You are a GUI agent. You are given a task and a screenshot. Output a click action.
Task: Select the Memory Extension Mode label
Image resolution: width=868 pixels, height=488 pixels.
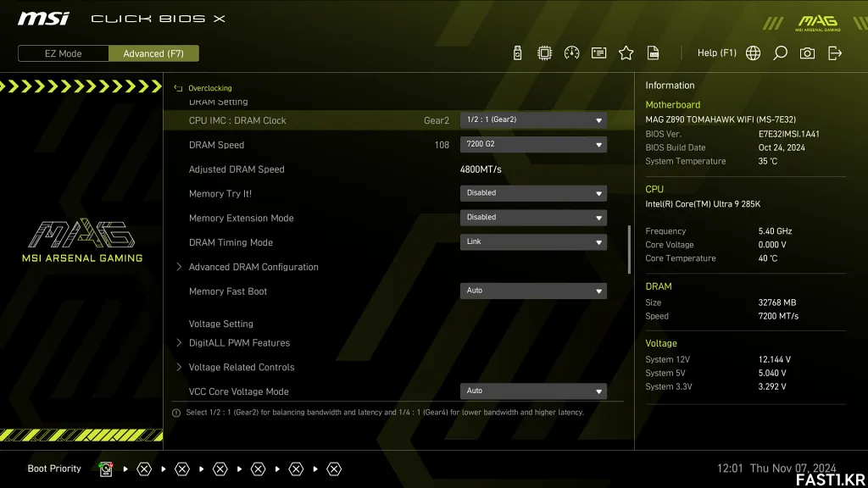coord(242,218)
